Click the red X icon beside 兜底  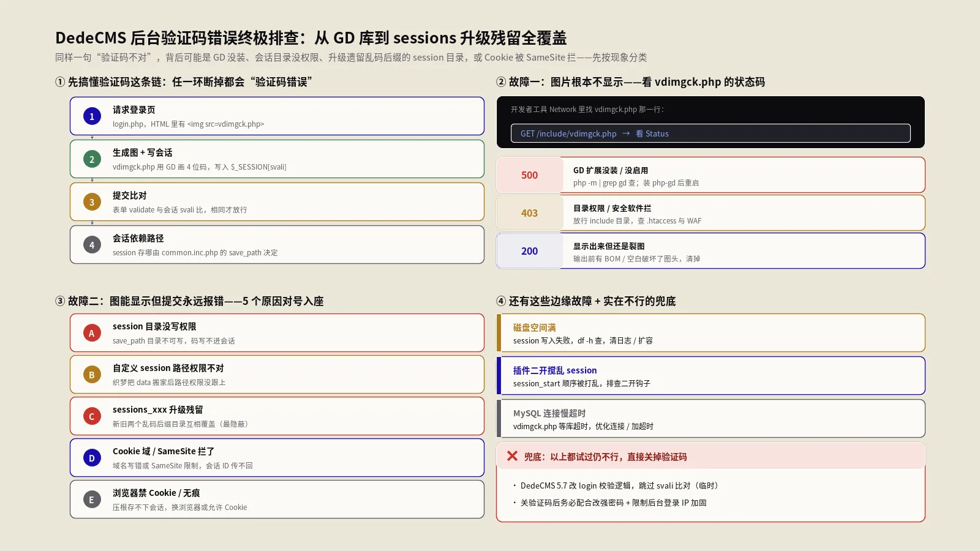pos(513,456)
